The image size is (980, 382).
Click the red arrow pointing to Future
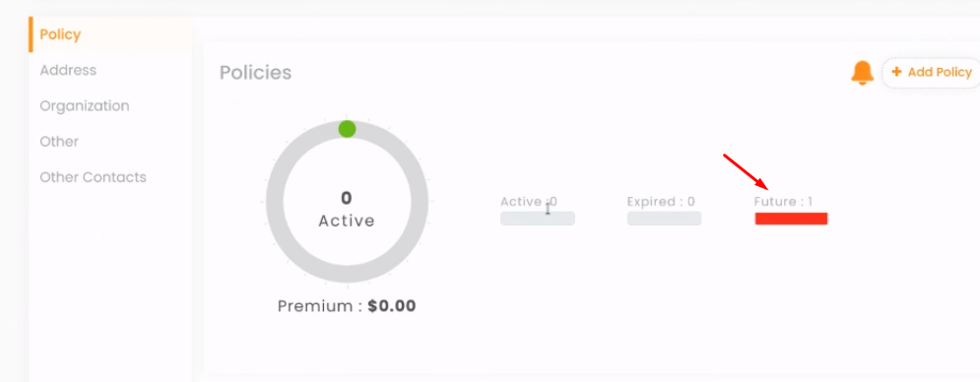[x=746, y=172]
